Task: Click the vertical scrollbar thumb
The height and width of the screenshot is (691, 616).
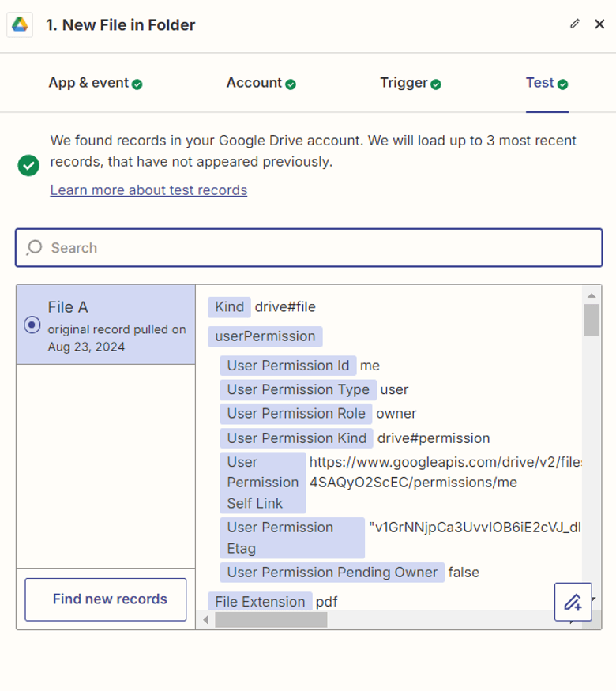Action: tap(591, 320)
